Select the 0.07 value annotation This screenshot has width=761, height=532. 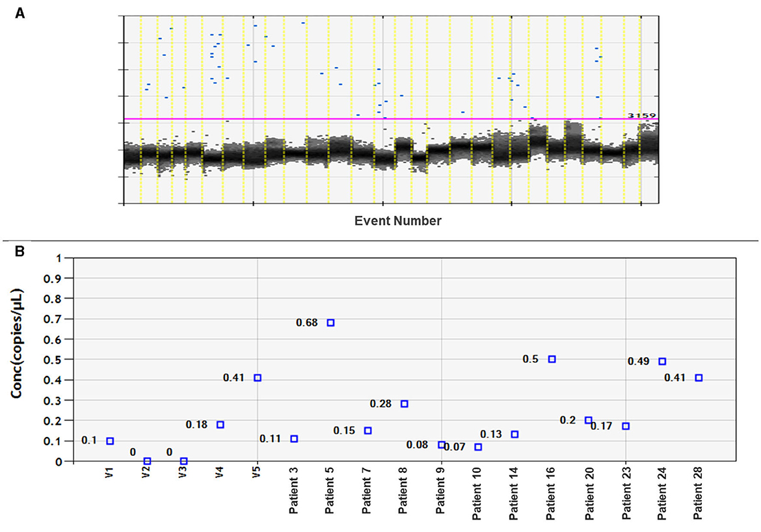point(455,447)
